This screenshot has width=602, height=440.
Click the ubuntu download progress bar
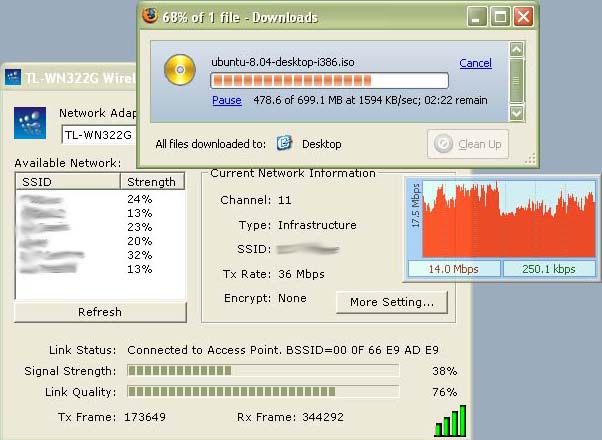(x=329, y=81)
